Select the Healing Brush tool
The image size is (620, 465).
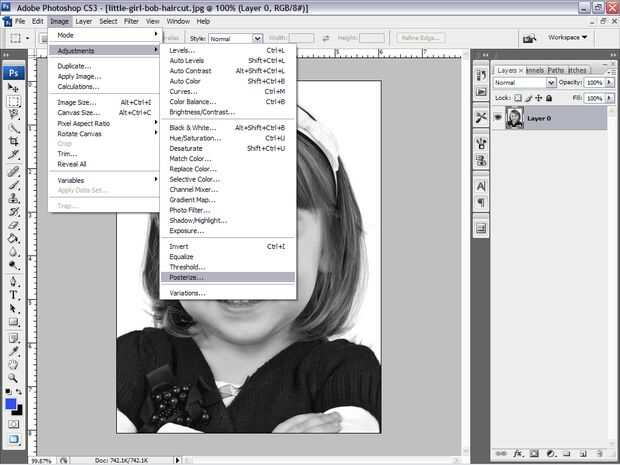13,171
